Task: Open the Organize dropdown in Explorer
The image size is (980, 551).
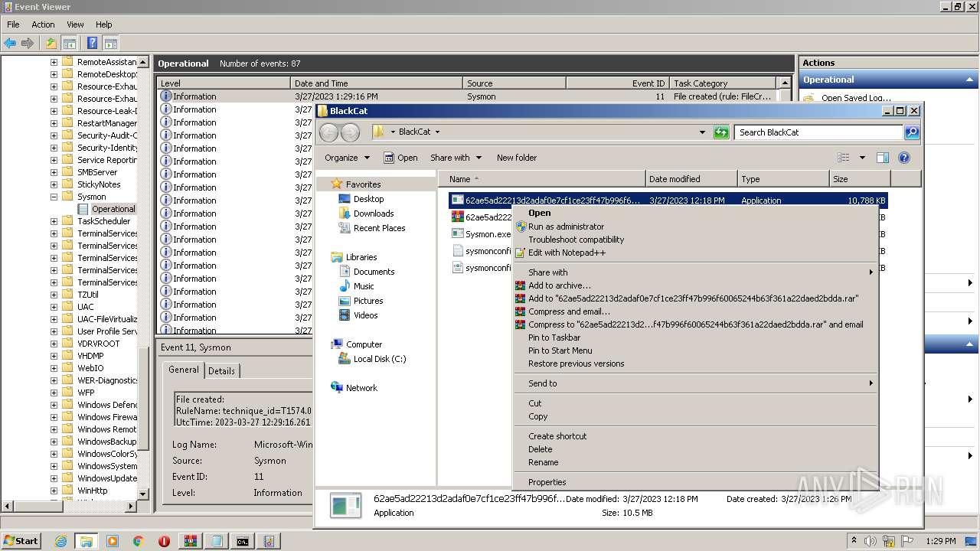Action: [347, 158]
